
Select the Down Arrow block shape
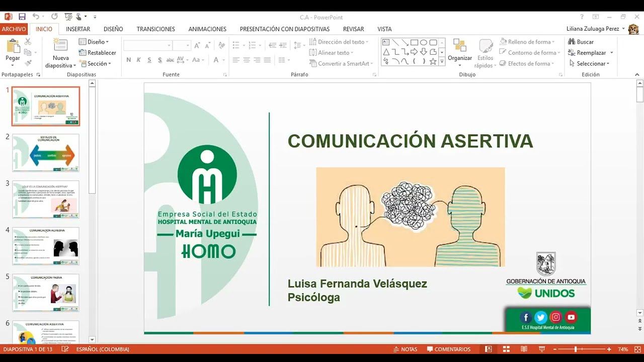click(424, 52)
